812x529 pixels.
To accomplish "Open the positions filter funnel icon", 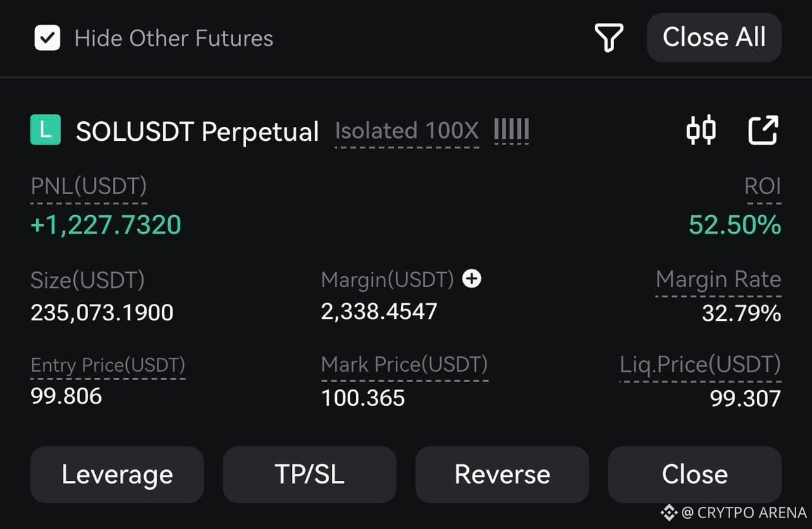I will click(608, 37).
